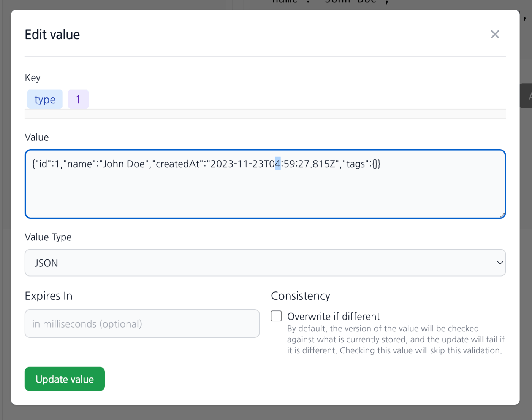Focus the Expires In milliseconds field
The image size is (532, 420).
pyautogui.click(x=142, y=324)
